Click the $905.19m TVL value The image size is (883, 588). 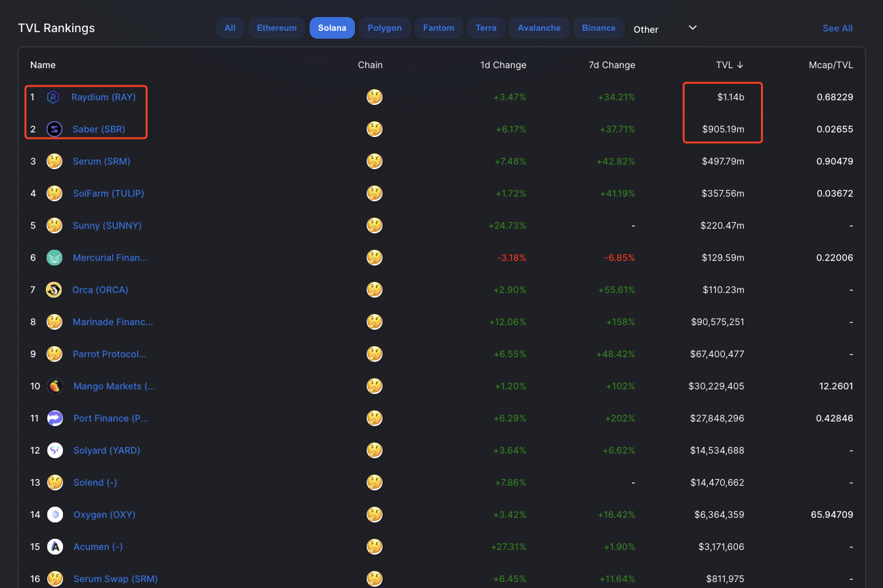click(x=724, y=129)
